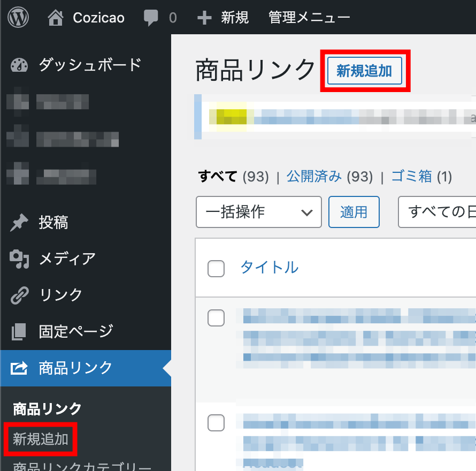The image size is (476, 471).
Task: Click the 新規追加 button beside page title
Action: pyautogui.click(x=365, y=71)
